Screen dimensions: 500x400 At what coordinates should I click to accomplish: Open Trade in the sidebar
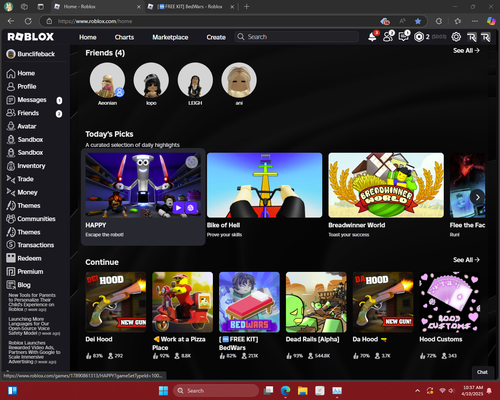(x=20, y=179)
